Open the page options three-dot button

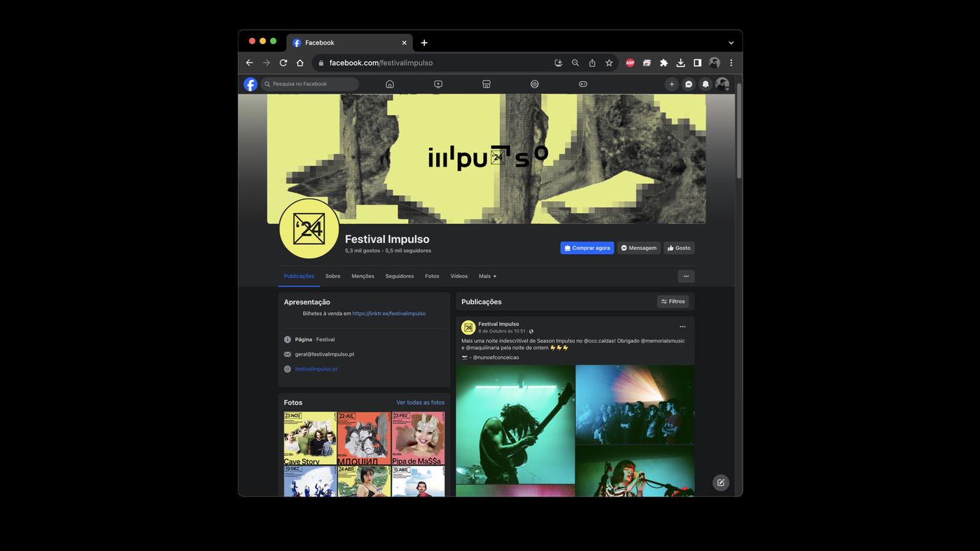click(686, 277)
